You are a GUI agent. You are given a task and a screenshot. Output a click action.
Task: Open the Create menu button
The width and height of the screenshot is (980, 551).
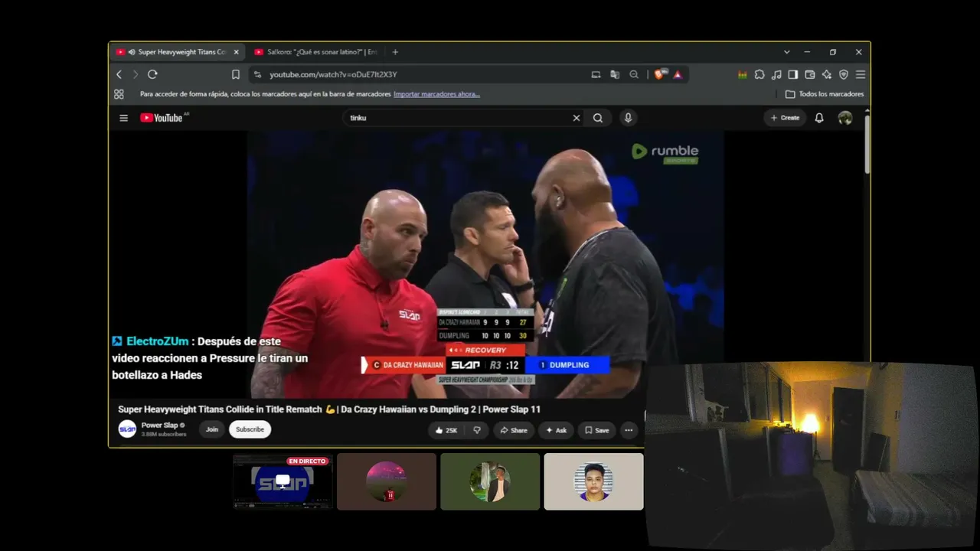[x=785, y=118]
